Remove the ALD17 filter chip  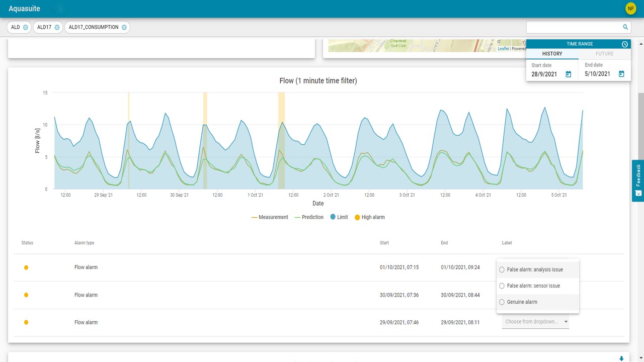click(x=57, y=27)
